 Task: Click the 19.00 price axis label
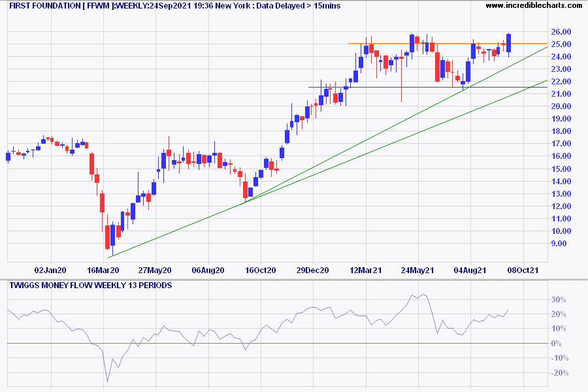coord(561,119)
